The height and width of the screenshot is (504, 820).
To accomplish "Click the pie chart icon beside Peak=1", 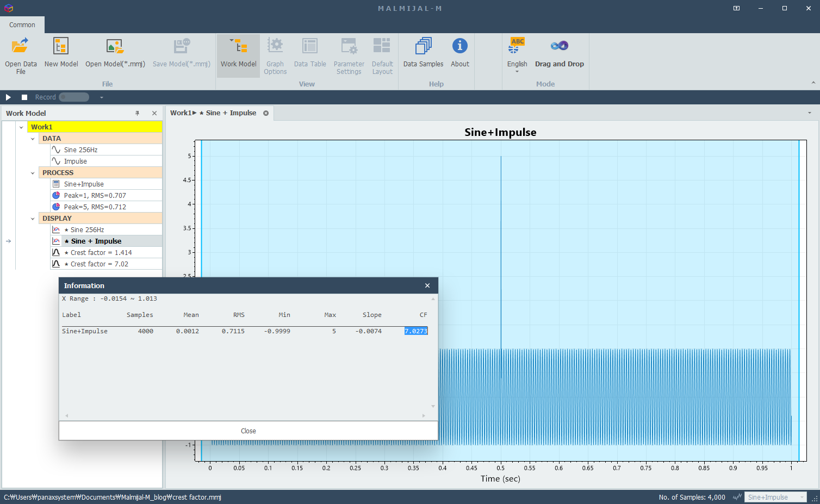I will click(56, 196).
